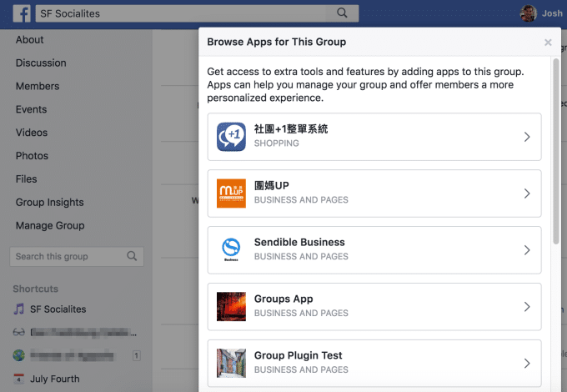The height and width of the screenshot is (392, 567).
Task: Click the Group Plugin Test thumbnail icon
Action: [231, 363]
